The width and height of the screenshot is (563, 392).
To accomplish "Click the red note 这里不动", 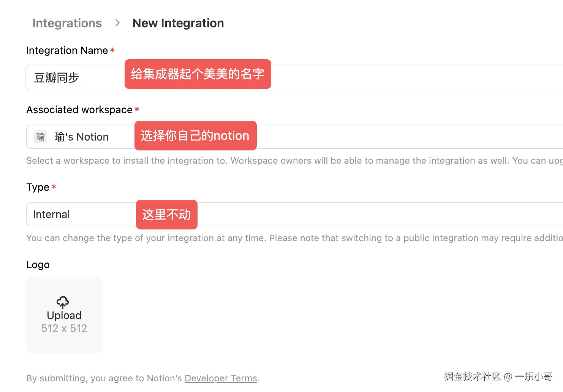I will tap(166, 215).
